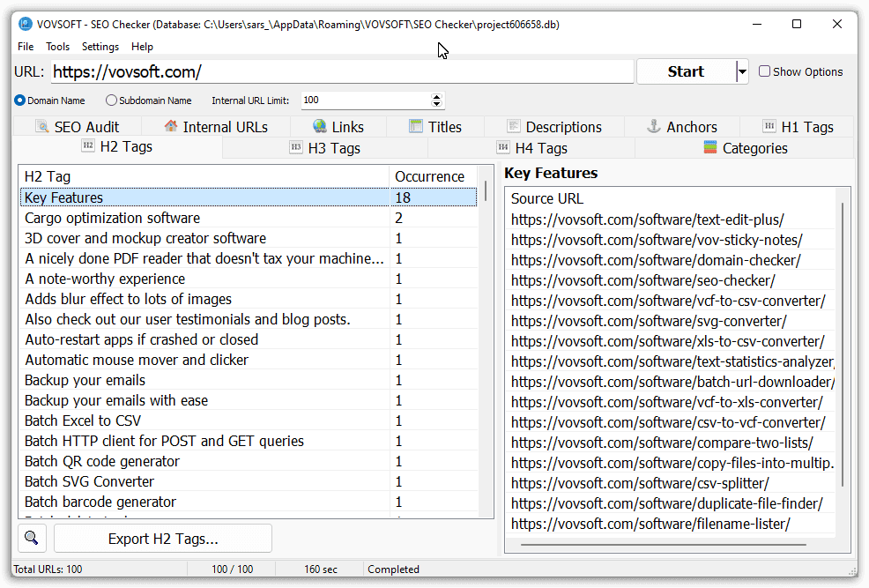Switch to the Links tab
Screen dimensions: 869x588
pos(338,127)
